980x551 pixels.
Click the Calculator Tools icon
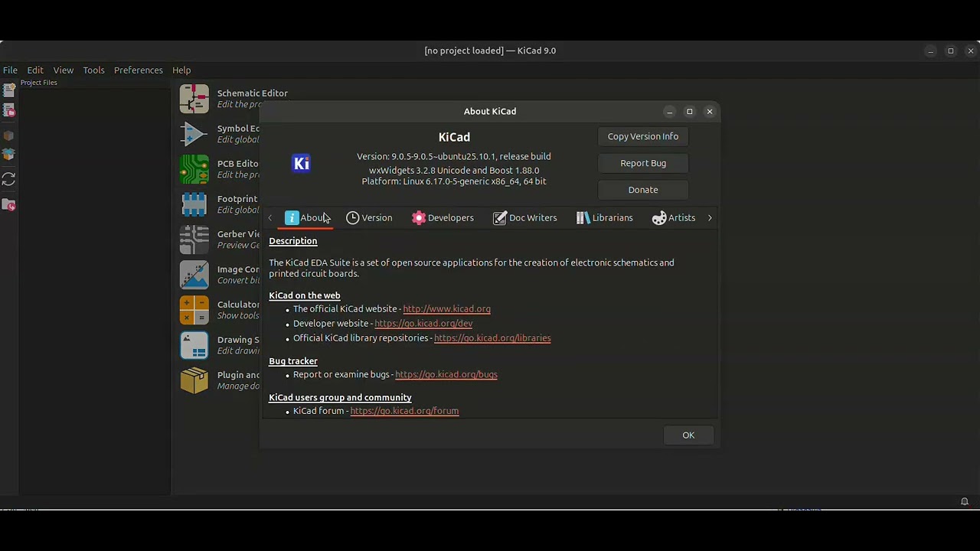pyautogui.click(x=194, y=310)
